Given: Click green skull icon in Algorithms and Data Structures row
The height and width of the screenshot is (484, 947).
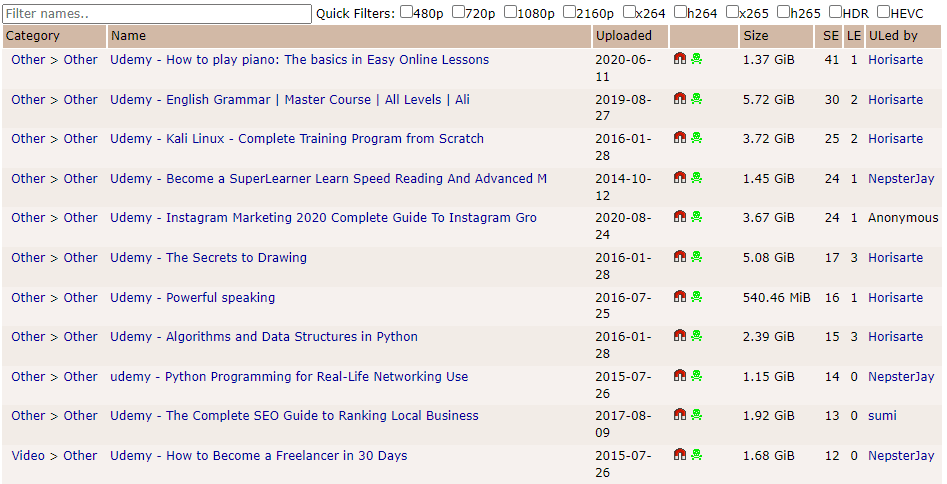Looking at the screenshot, I should click(x=696, y=336).
